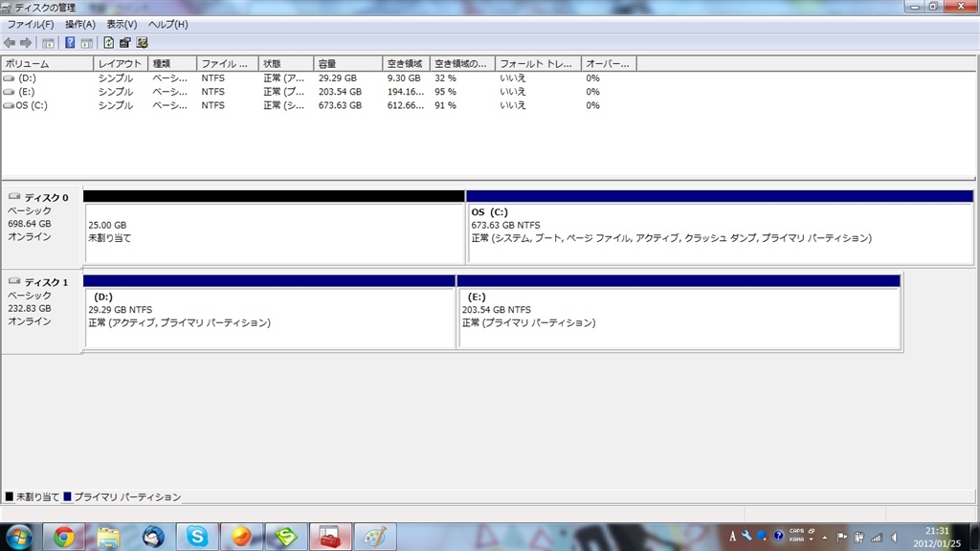This screenshot has width=980, height=551.
Task: Click the black 未割り当て legend swatch
Action: pyautogui.click(x=9, y=496)
